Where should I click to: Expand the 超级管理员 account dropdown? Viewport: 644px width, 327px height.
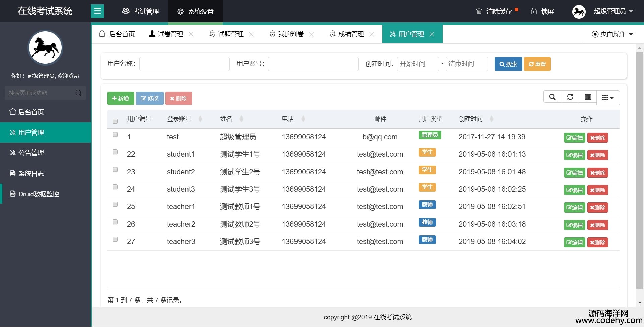point(613,11)
